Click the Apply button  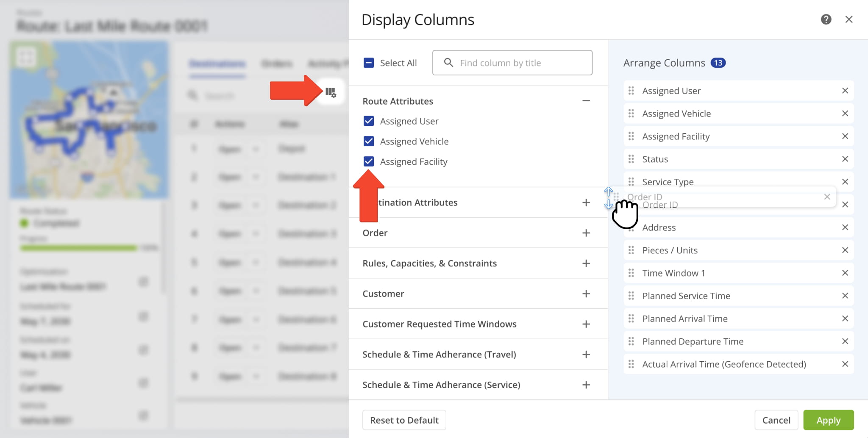(x=828, y=420)
